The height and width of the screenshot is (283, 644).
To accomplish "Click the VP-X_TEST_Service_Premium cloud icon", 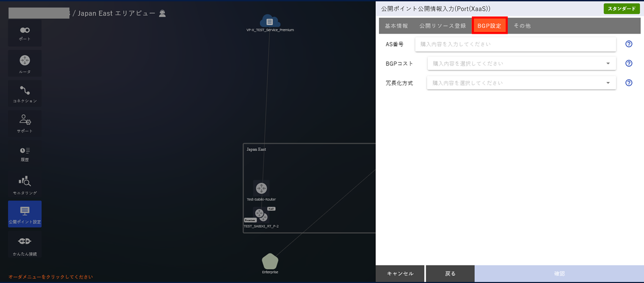I will tap(270, 21).
